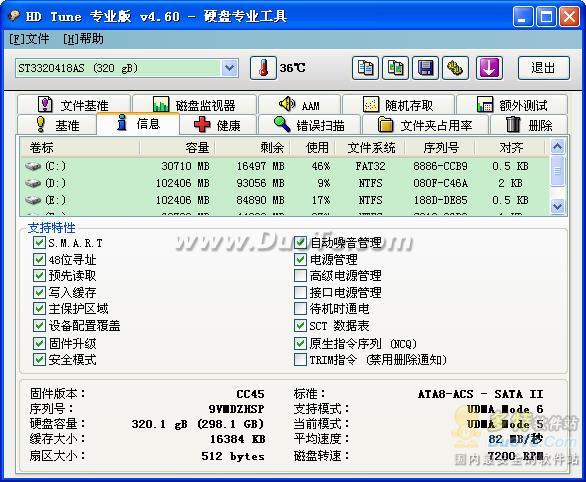The image size is (586, 482).
Task: Enable the 高级电源管理 checkbox
Action: click(x=300, y=276)
